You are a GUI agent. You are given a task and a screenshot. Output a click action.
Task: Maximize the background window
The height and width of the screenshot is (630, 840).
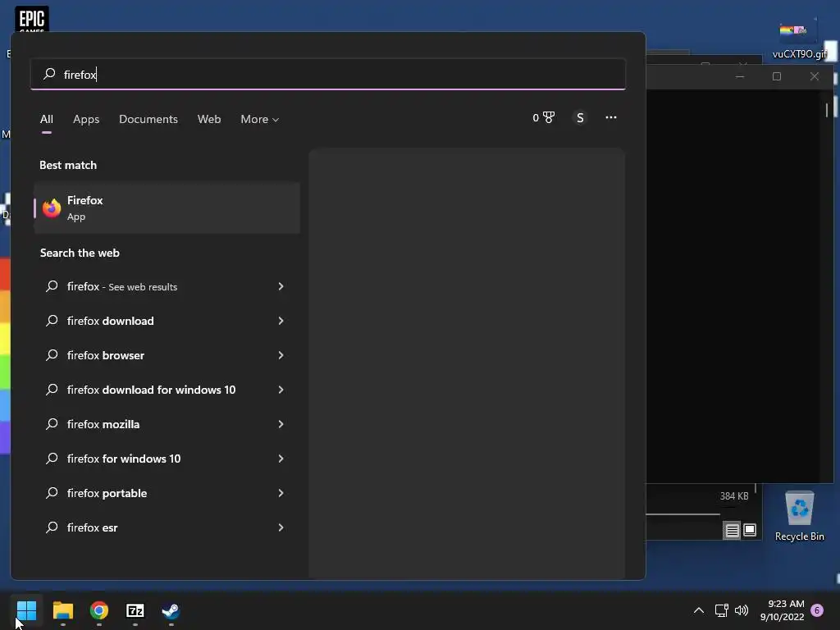point(777,76)
